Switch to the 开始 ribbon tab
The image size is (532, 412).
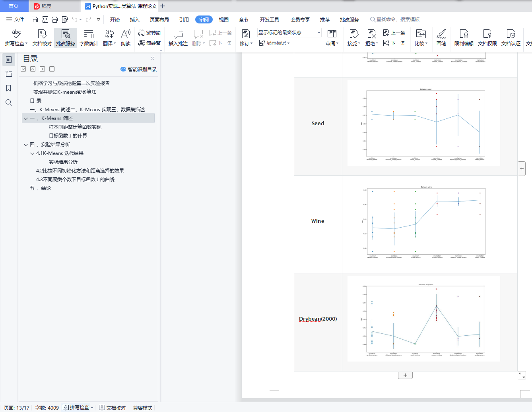pyautogui.click(x=115, y=19)
